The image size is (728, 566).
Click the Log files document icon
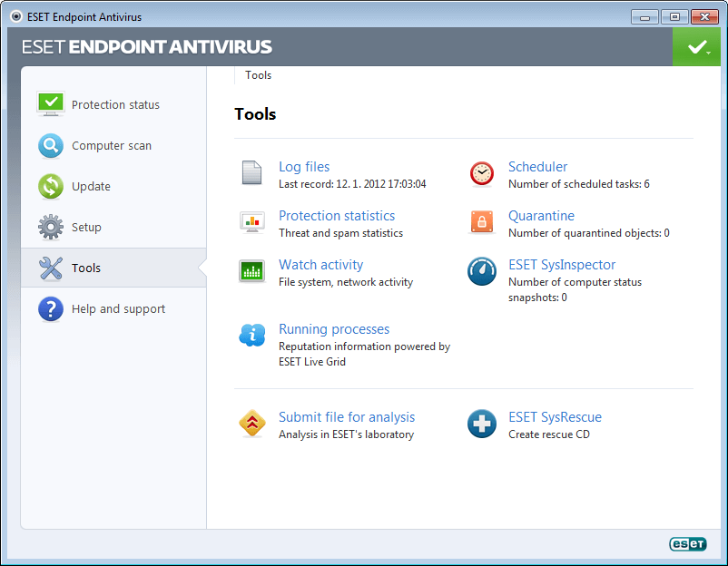coord(251,172)
